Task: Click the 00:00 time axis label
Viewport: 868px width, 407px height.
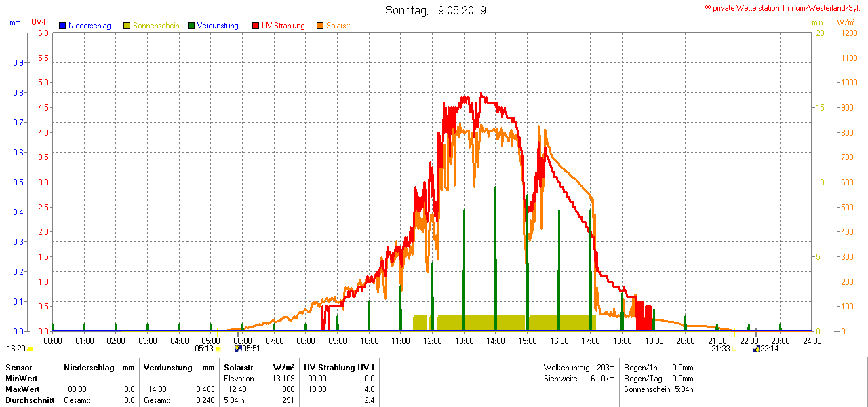Action: tap(52, 341)
